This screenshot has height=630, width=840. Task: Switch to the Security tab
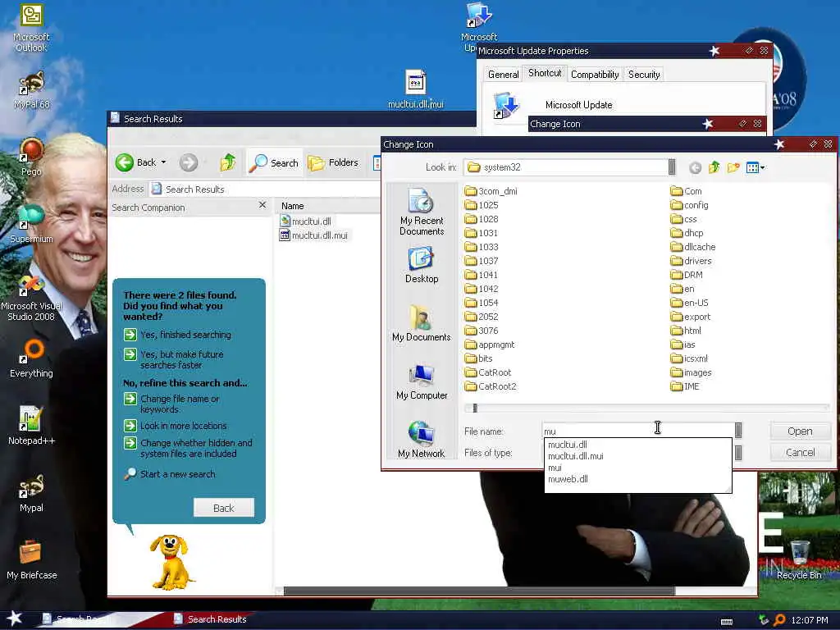[644, 75]
